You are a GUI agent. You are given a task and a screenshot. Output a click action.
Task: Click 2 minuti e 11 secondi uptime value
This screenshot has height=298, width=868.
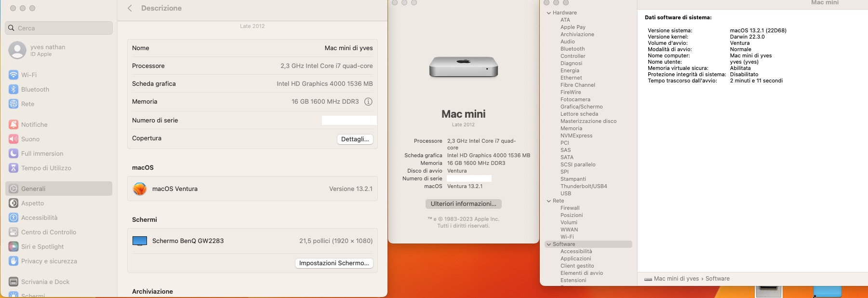[x=756, y=81]
